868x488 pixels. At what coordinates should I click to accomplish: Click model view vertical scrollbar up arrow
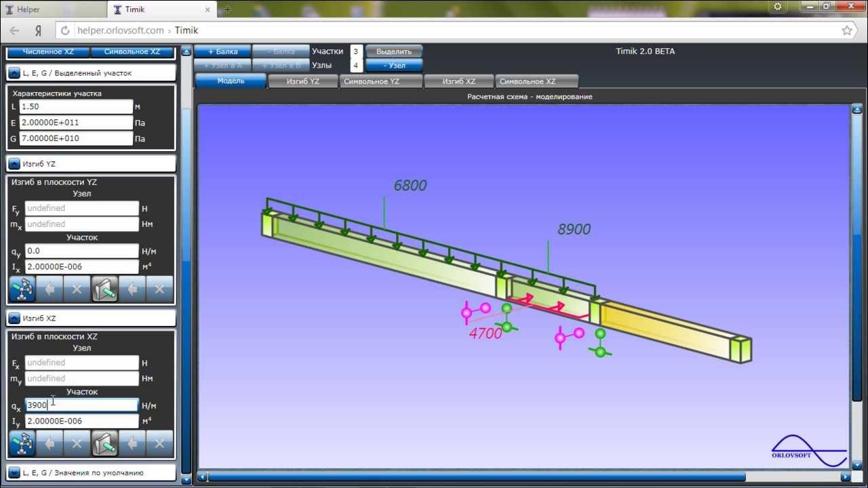click(857, 109)
